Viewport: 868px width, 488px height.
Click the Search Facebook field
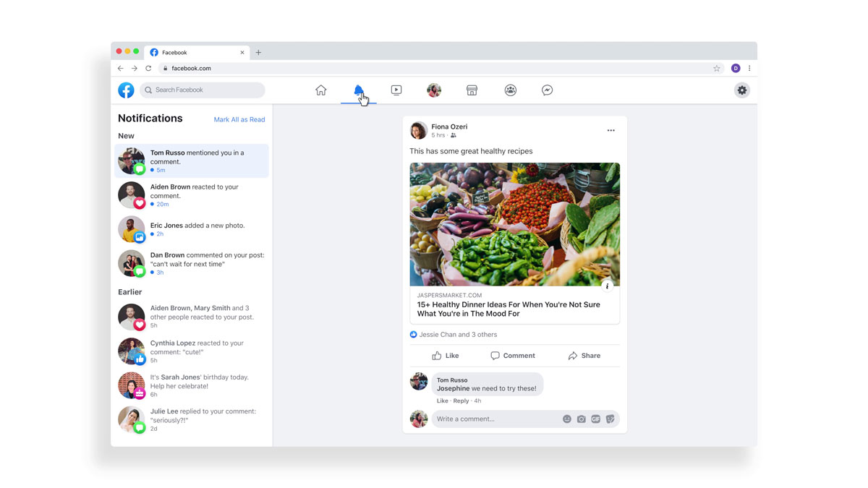pos(203,90)
